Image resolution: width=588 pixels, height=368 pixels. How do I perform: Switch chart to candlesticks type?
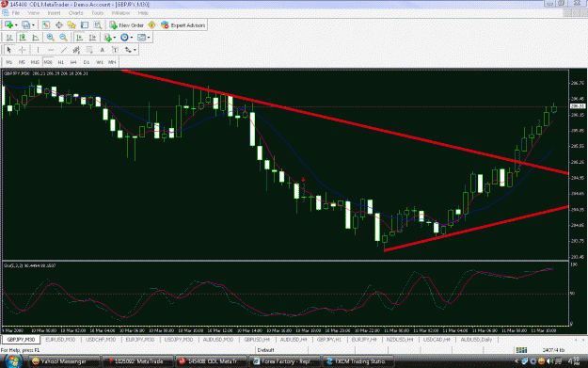(x=23, y=38)
